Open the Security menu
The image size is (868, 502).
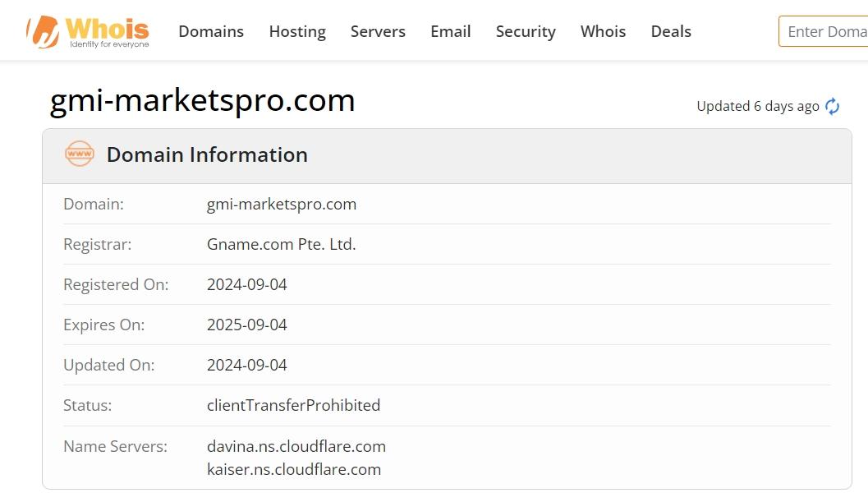click(526, 31)
